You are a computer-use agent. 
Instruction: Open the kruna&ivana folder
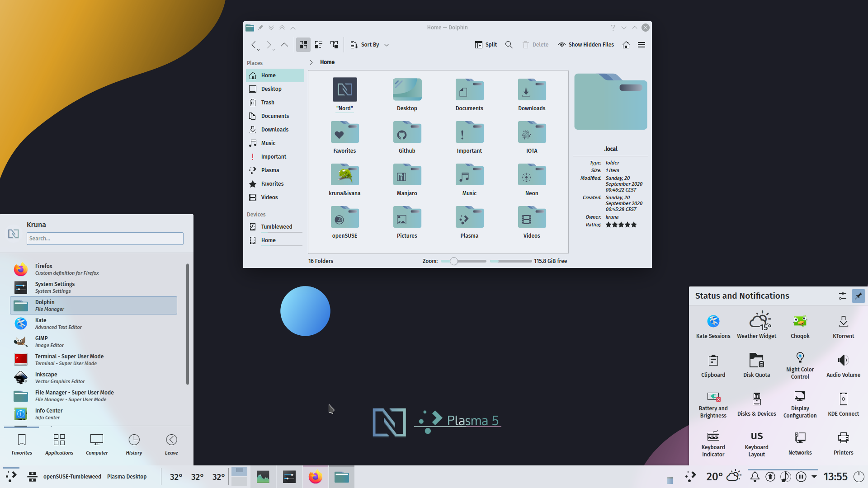point(344,180)
